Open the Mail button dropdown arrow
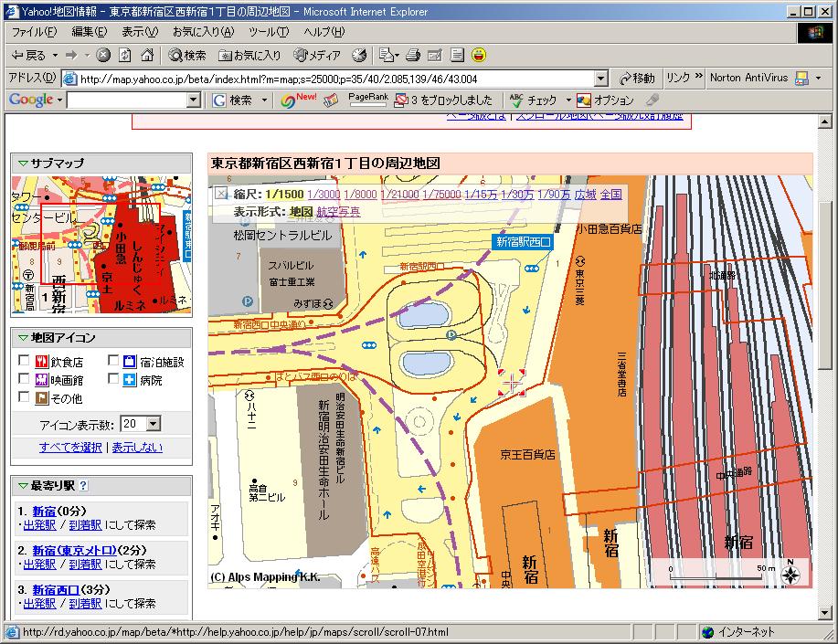The image size is (838, 644). (397, 55)
